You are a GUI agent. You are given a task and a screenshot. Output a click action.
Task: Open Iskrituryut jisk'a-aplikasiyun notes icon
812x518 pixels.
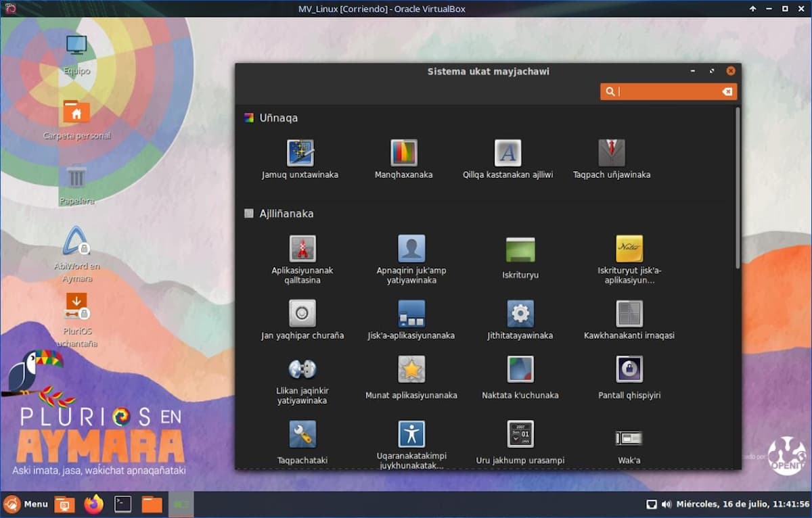pyautogui.click(x=629, y=248)
